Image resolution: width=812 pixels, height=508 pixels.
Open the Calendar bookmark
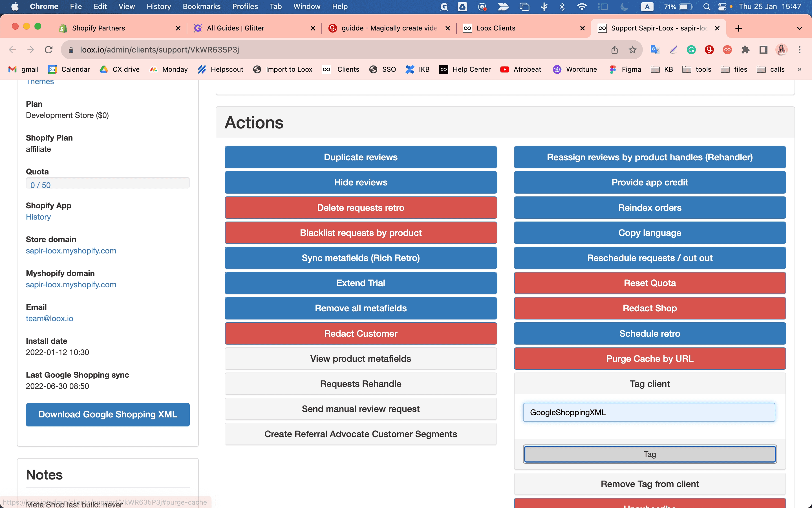(69, 69)
